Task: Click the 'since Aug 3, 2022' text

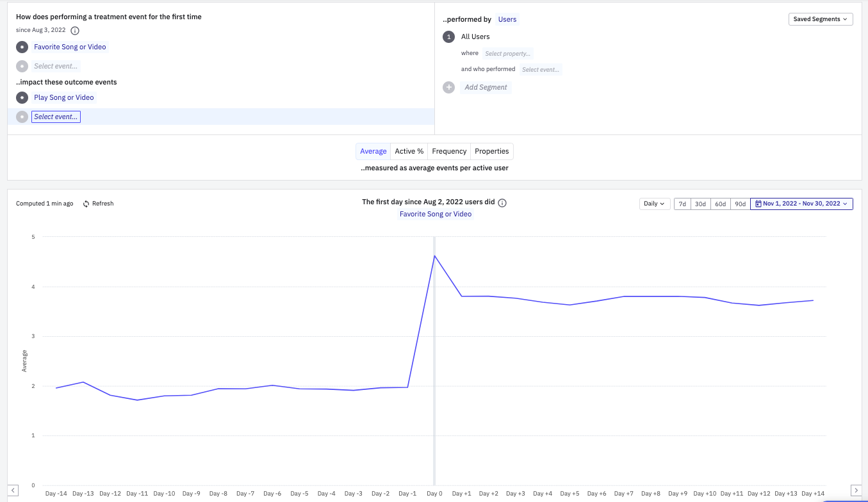Action: 41,31
